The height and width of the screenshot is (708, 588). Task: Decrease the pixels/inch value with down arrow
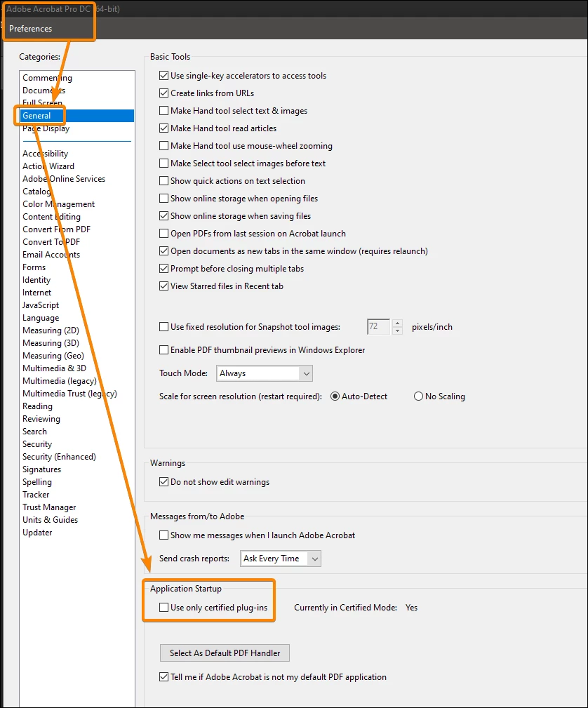coord(397,330)
